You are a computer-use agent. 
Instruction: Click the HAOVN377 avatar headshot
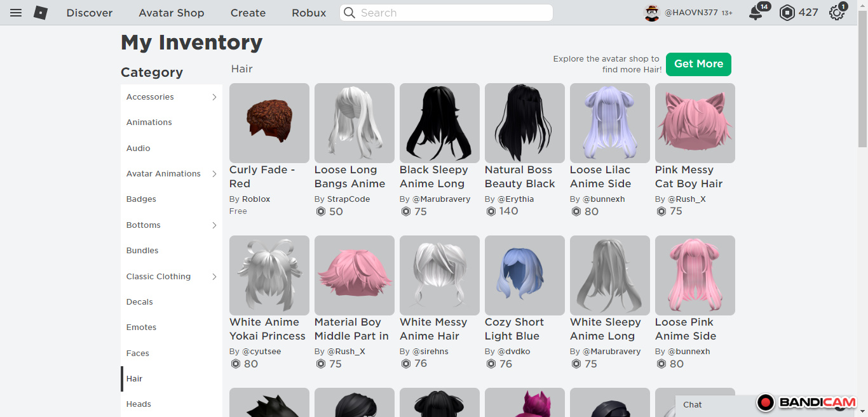[x=652, y=13]
